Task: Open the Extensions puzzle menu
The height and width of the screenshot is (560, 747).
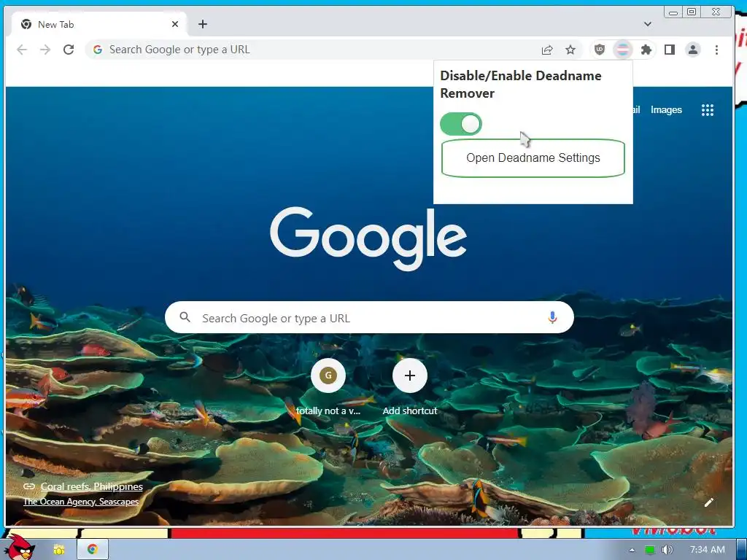Action: (646, 50)
